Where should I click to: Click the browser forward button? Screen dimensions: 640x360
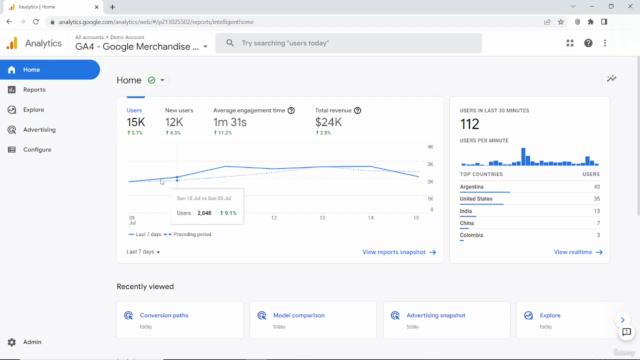(22, 22)
